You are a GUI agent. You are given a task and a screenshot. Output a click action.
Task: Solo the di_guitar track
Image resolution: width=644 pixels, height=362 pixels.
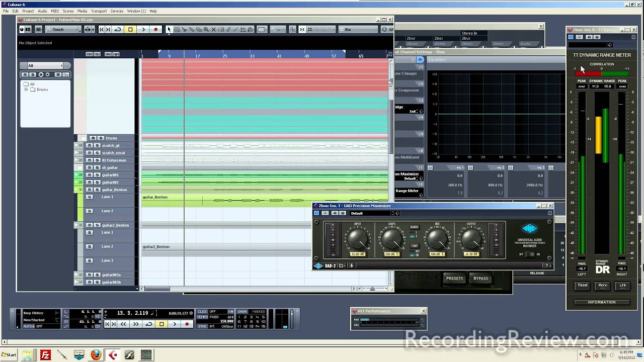click(97, 167)
